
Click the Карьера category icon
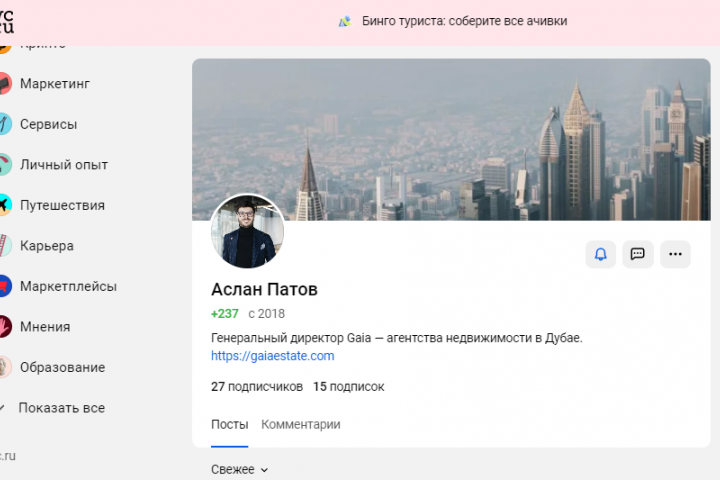coord(4,245)
